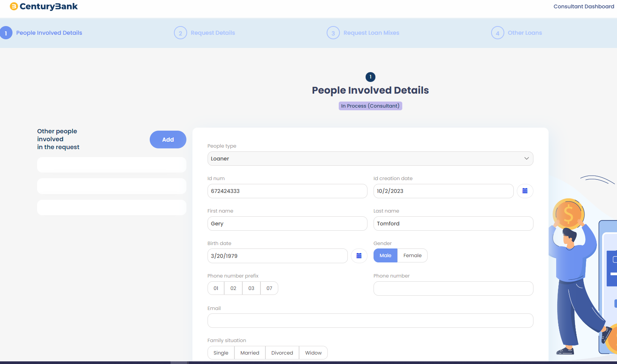Choose Married family situation
Image resolution: width=617 pixels, height=364 pixels.
click(250, 353)
